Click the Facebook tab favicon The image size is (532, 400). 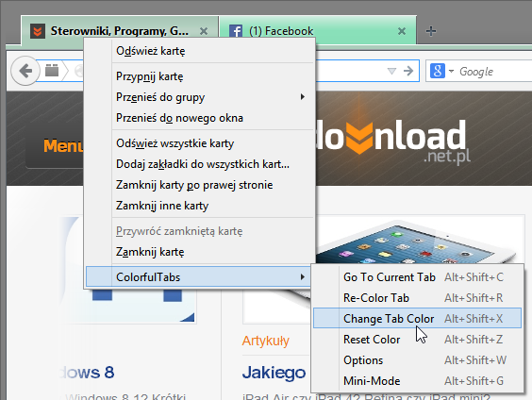click(x=236, y=31)
